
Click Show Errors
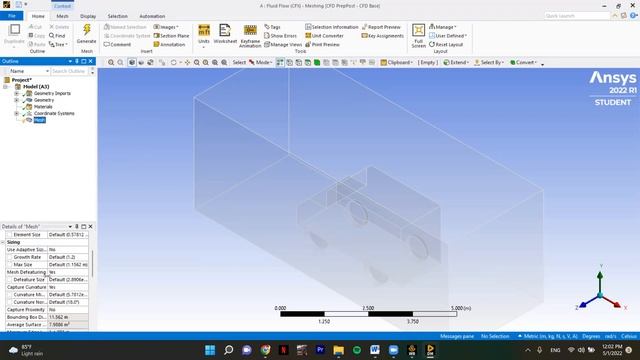coord(280,36)
